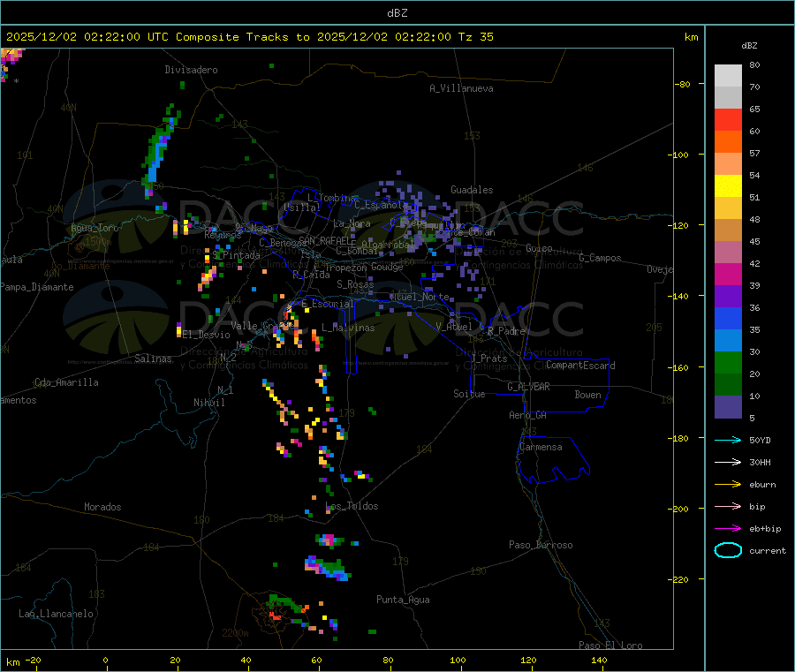Click the eburn yellow arrow legend icon
This screenshot has height=672, width=795.
[728, 484]
